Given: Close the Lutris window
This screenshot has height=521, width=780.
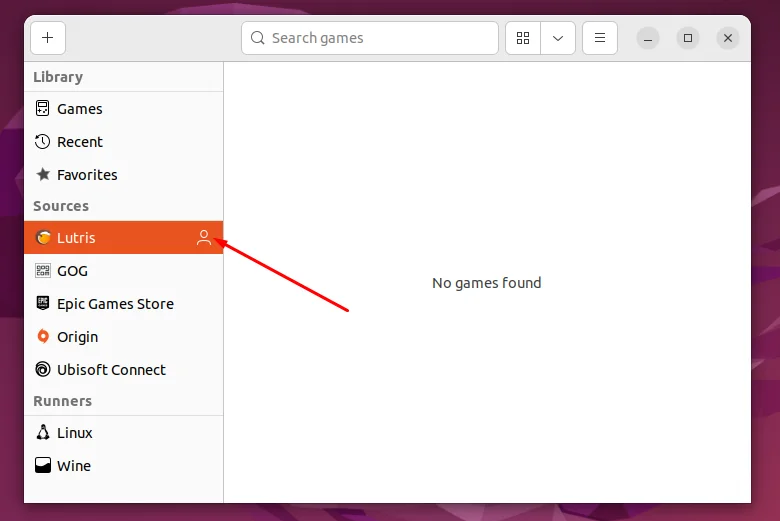Looking at the screenshot, I should [728, 38].
